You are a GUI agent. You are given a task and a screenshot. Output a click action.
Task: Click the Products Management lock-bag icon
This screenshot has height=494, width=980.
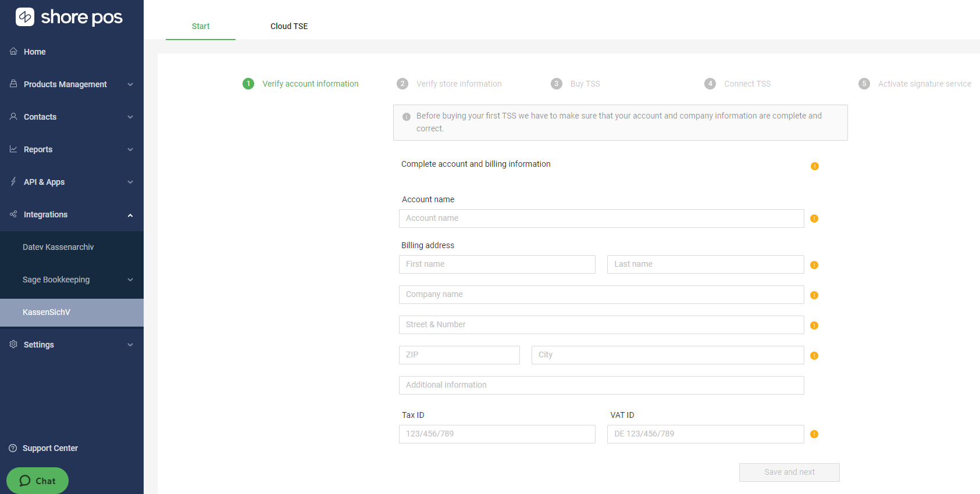(x=13, y=84)
